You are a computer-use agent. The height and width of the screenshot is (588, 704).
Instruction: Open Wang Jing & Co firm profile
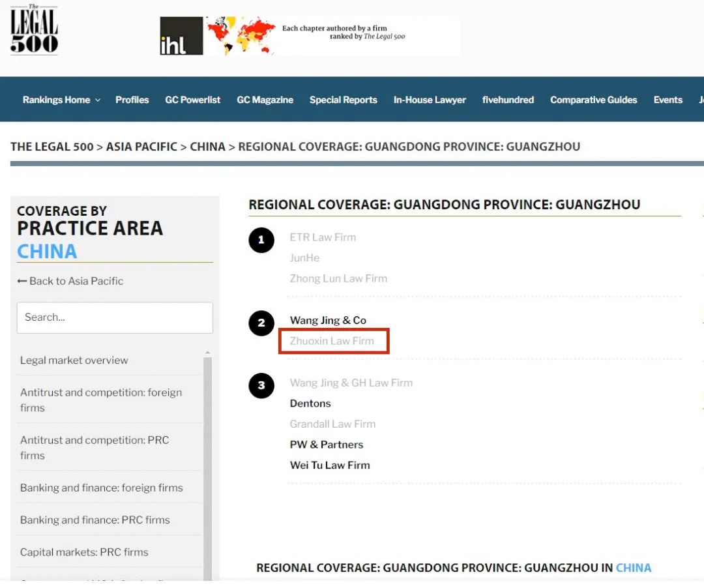tap(328, 320)
